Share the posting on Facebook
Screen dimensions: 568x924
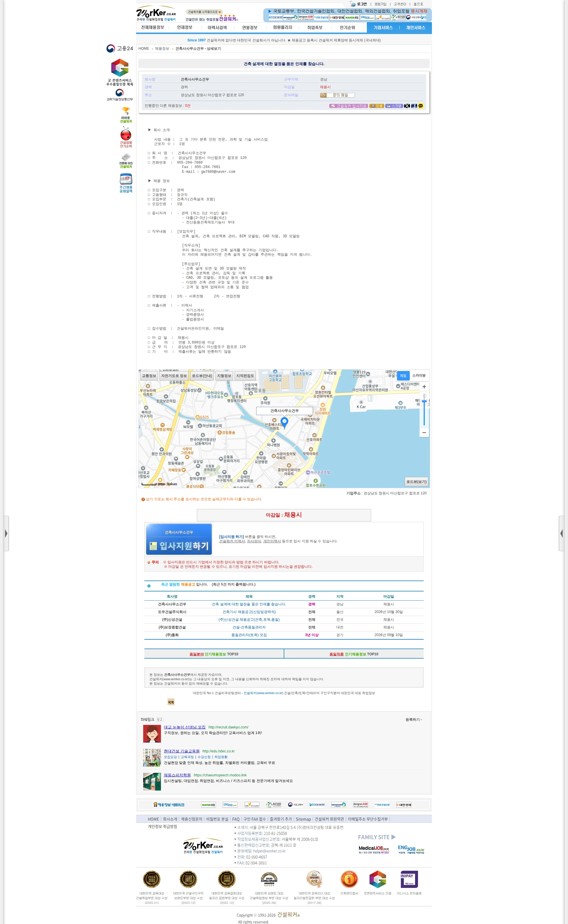[414, 106]
